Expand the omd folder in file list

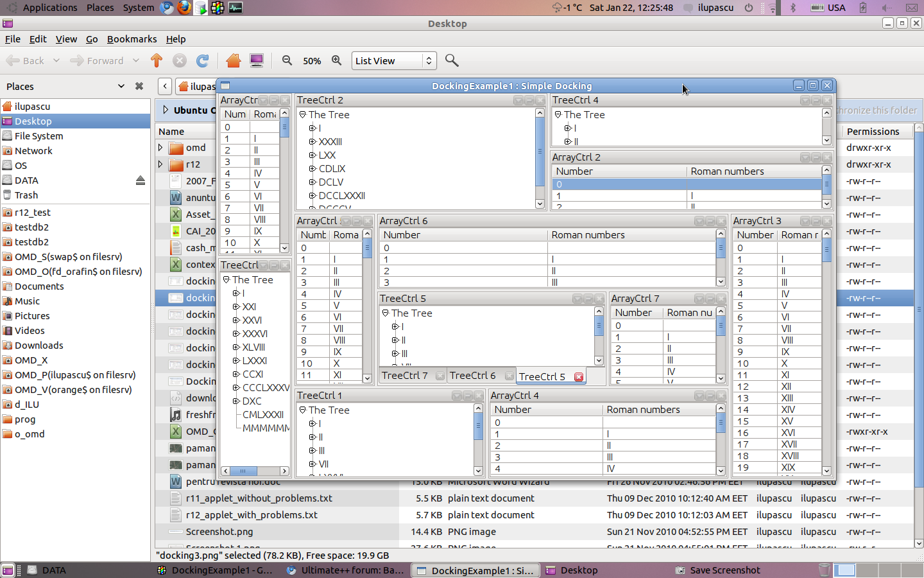160,148
